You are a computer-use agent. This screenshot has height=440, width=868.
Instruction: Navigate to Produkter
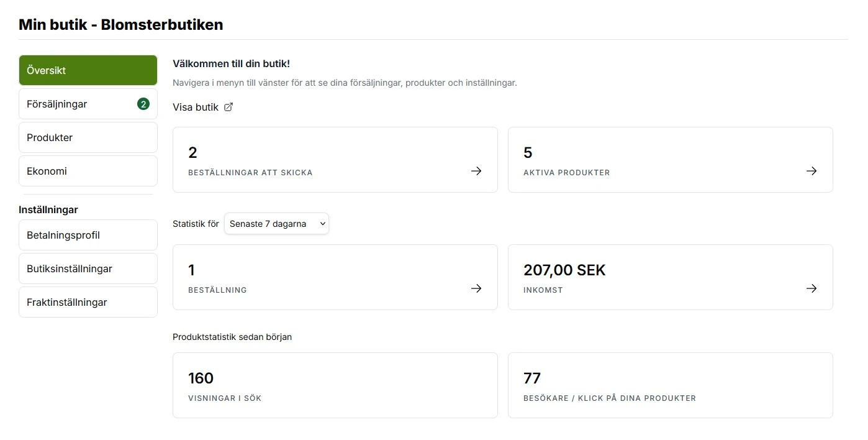coord(88,137)
